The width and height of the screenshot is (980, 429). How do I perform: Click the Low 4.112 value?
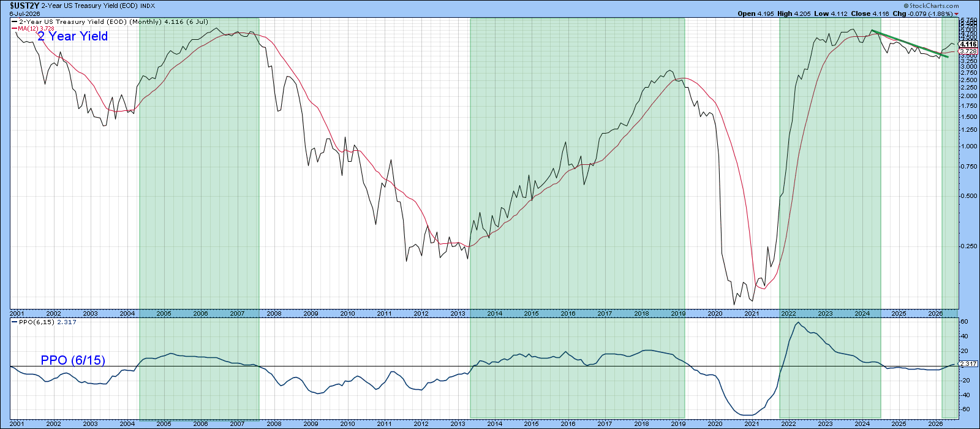(x=831, y=13)
